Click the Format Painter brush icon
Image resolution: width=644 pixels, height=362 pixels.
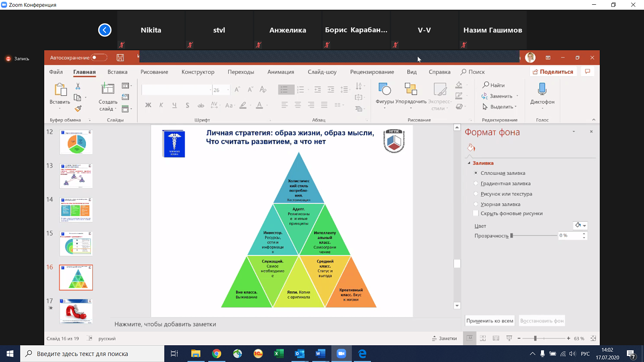[x=78, y=109]
